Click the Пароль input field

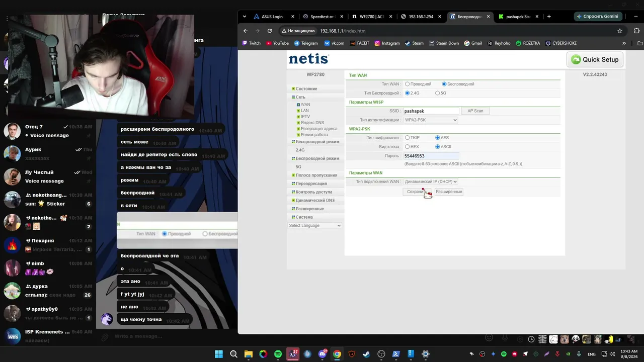coord(431,156)
